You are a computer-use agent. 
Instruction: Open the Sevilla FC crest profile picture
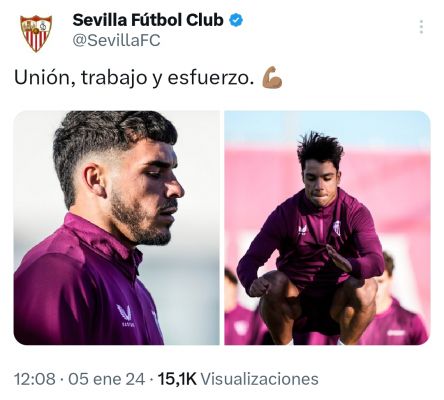(x=36, y=33)
